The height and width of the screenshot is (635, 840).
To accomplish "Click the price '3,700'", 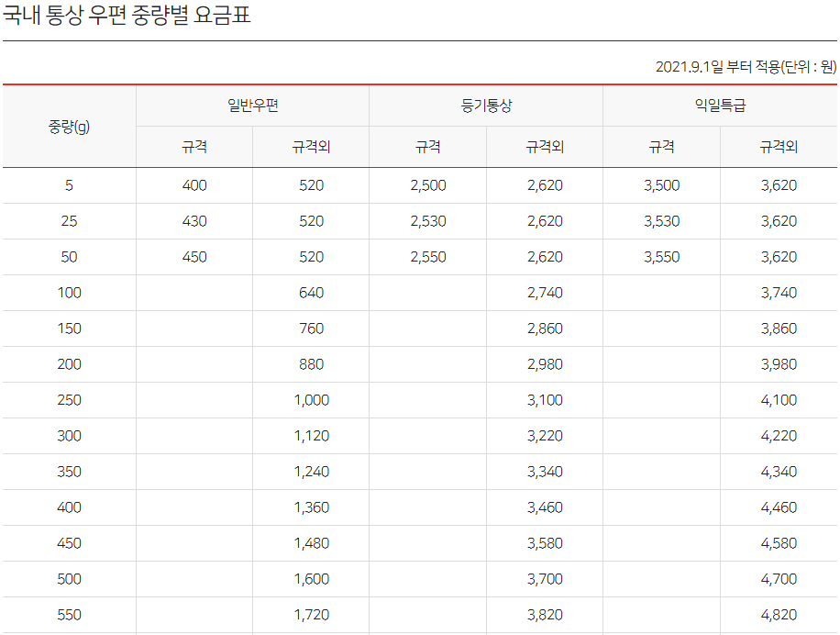I will (545, 579).
